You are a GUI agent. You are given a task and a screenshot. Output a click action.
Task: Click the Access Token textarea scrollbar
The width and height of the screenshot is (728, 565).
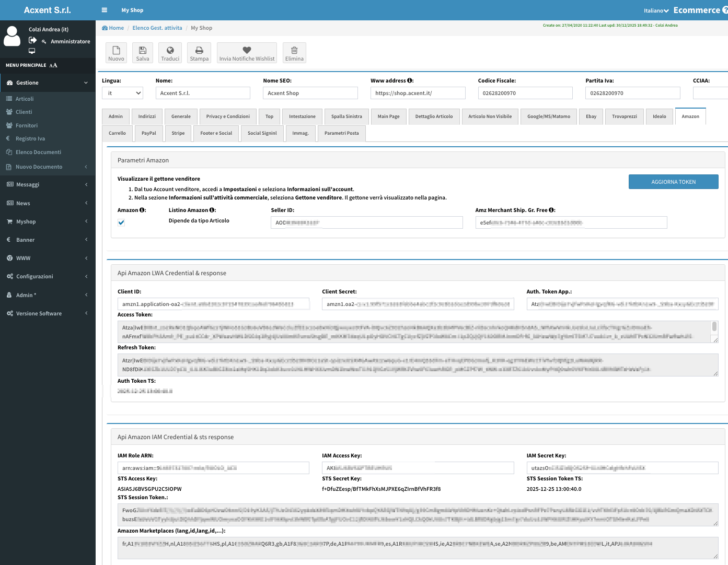[714, 327]
